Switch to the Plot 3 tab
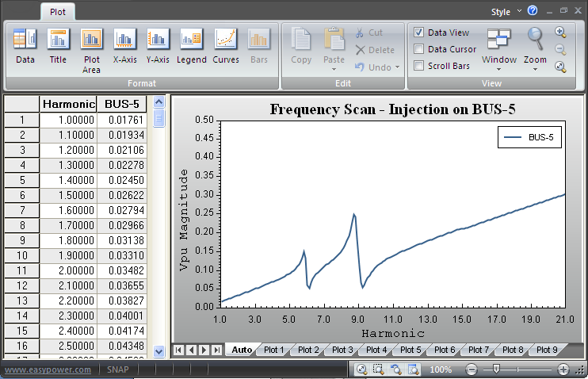The image size is (588, 379). 342,350
